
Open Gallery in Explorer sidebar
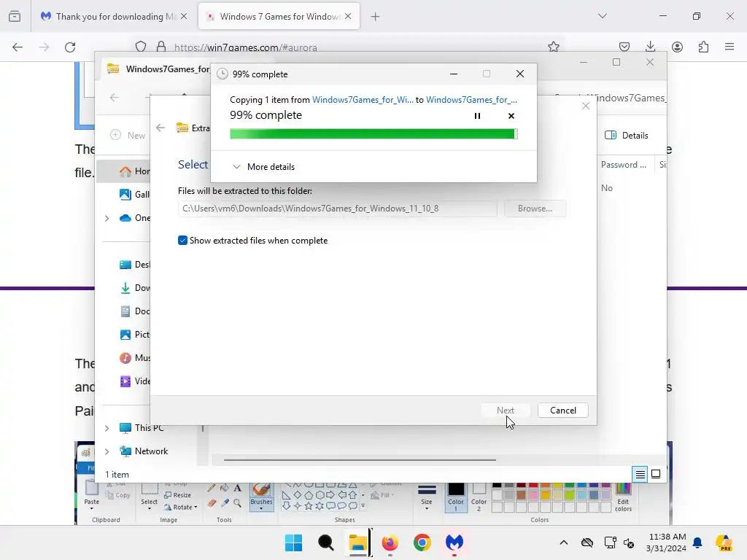point(135,194)
